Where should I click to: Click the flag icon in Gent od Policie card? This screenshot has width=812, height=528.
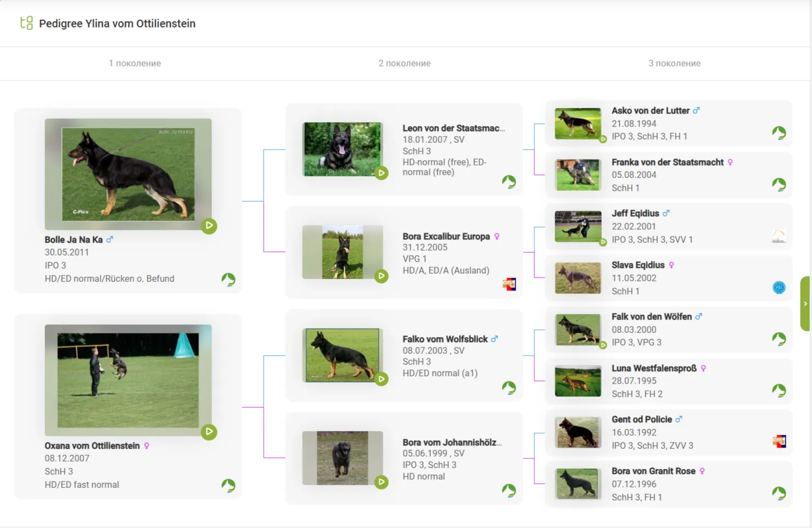click(x=779, y=441)
